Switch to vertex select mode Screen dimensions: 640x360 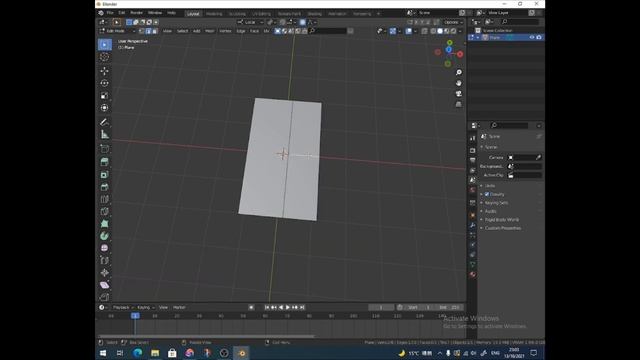(x=142, y=31)
